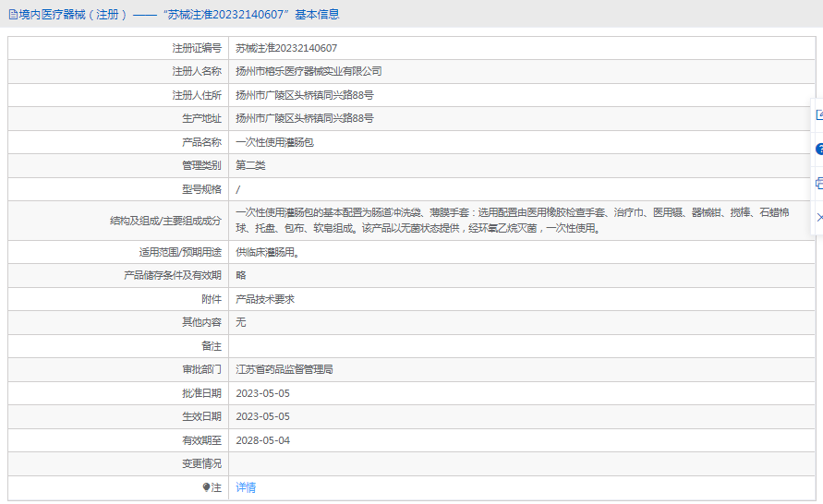This screenshot has height=504, width=823.
Task: Open the 详情 link in the 注 row
Action: [246, 487]
